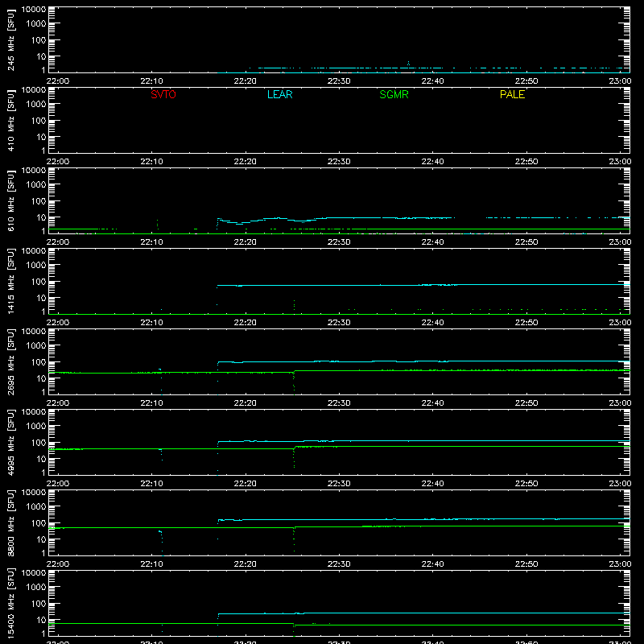Click the green dip near 22:25 in 2695 MHz panel
This screenshot has height=644, width=644.
point(294,383)
